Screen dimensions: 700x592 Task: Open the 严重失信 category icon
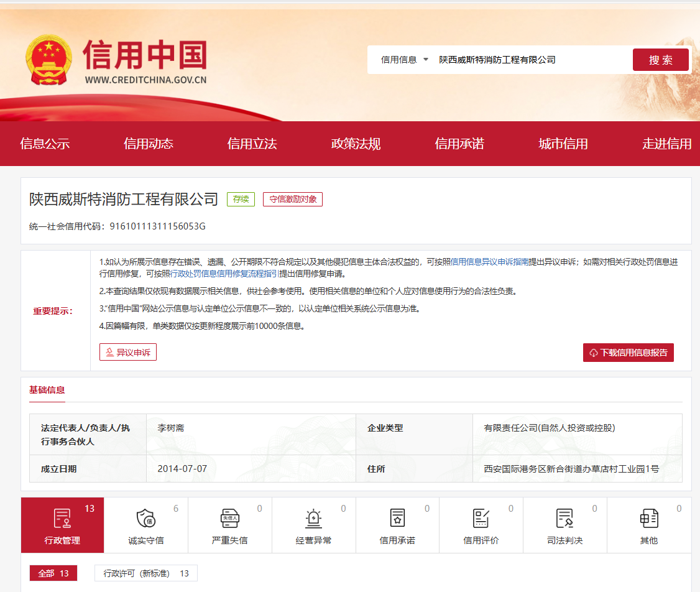pos(229,519)
